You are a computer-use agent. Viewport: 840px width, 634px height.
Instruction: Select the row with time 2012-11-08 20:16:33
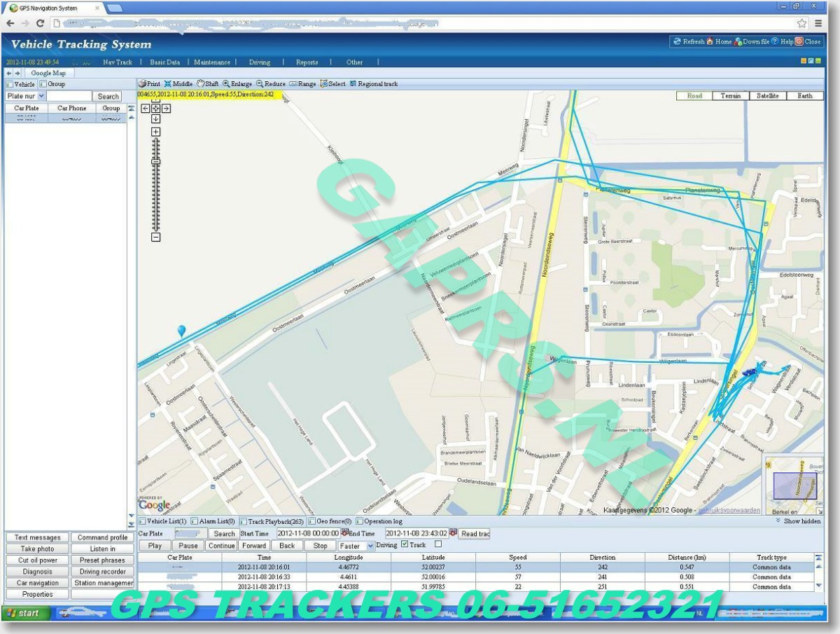[475, 577]
